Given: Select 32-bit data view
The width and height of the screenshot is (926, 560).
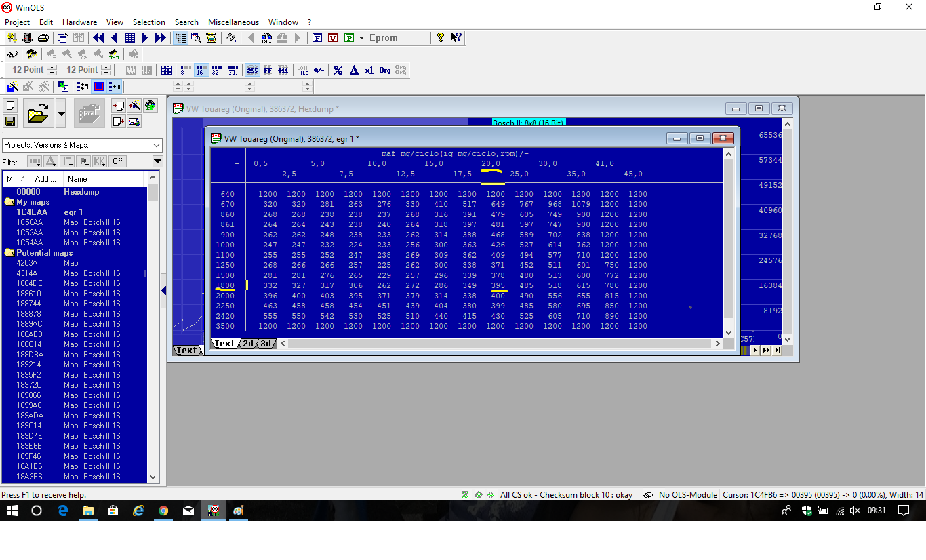Looking at the screenshot, I should pos(217,70).
